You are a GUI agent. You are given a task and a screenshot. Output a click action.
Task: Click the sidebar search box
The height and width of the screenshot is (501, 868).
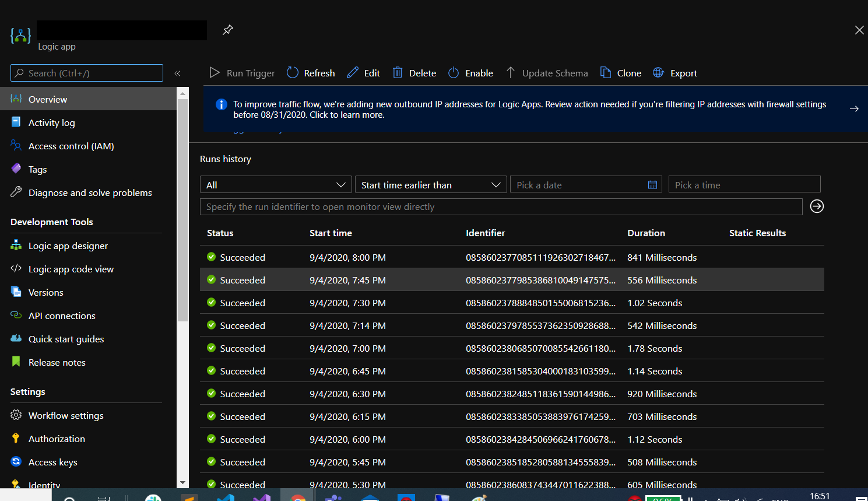coord(87,73)
